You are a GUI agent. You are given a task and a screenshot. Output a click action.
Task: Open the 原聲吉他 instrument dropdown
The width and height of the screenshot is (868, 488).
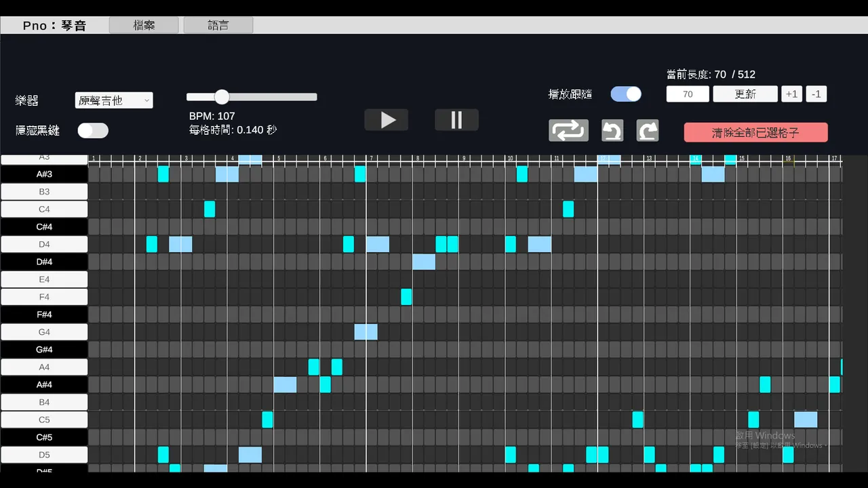[114, 100]
